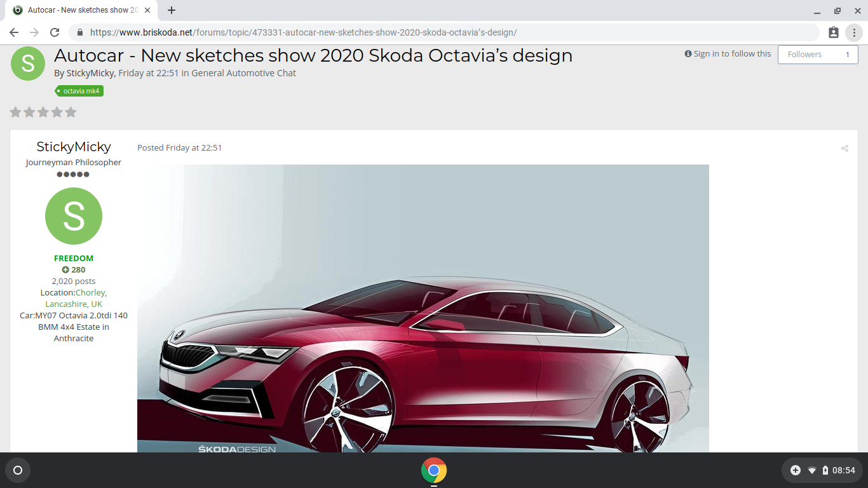868x488 pixels.
Task: Click the battery status tray icon
Action: pyautogui.click(x=825, y=470)
